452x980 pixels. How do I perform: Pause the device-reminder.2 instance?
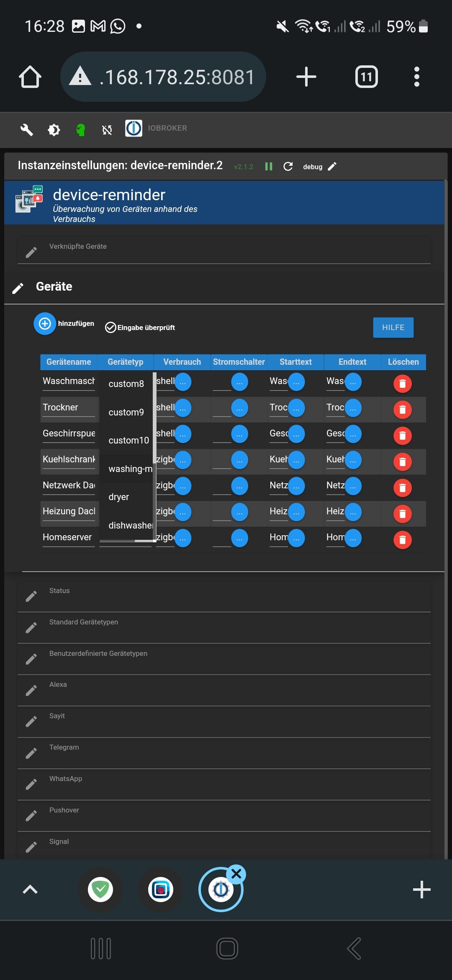point(269,167)
